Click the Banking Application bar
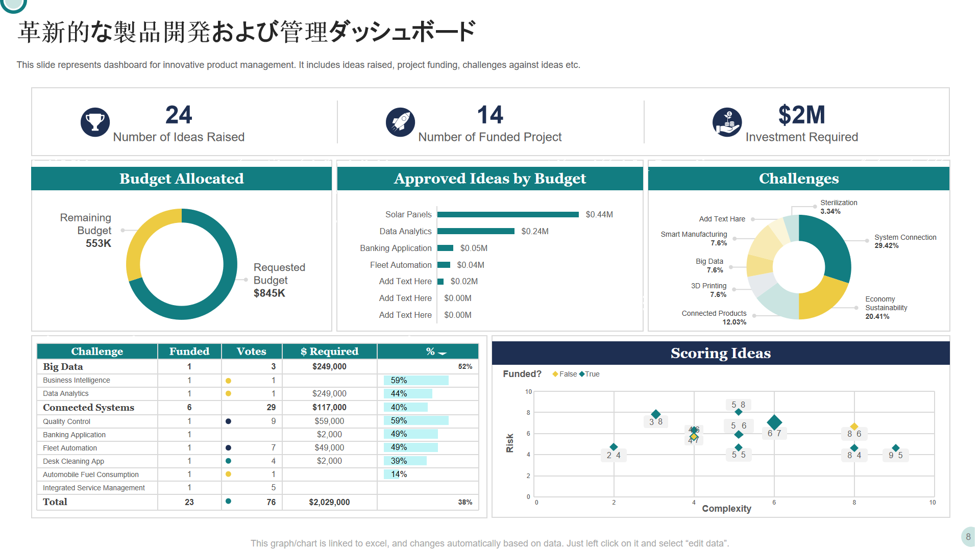Viewport: 980px width, 551px height. [446, 248]
